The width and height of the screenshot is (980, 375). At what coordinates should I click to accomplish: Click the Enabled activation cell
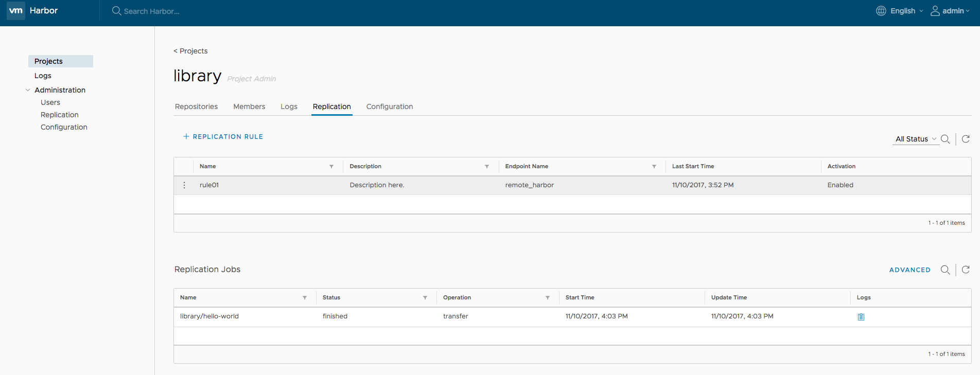(841, 185)
